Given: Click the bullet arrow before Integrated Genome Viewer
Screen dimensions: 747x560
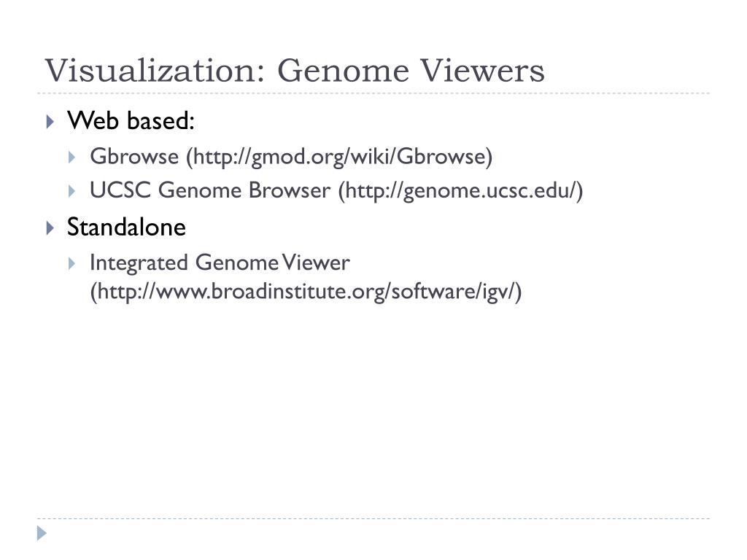Looking at the screenshot, I should tap(72, 263).
